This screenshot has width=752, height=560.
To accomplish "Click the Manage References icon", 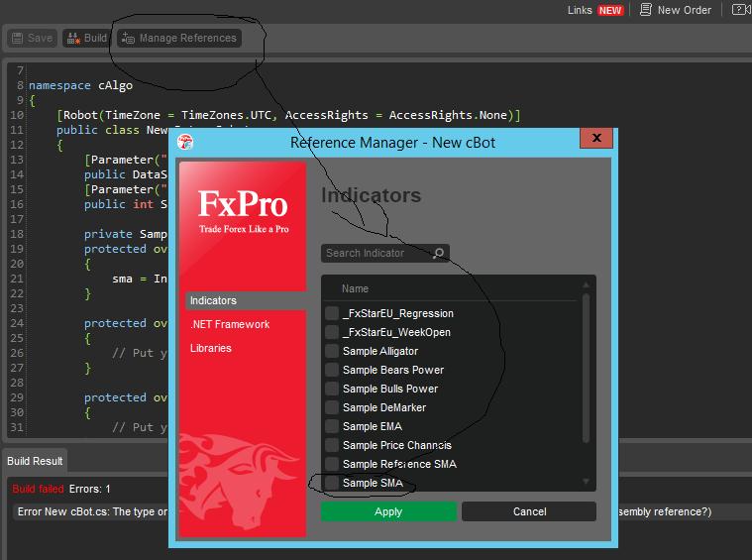I will pos(128,38).
